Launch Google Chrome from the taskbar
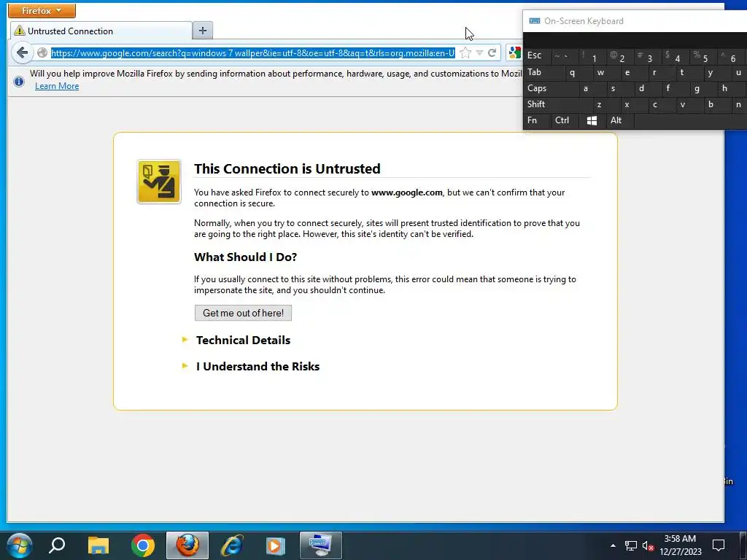The width and height of the screenshot is (747, 560). coord(143,545)
